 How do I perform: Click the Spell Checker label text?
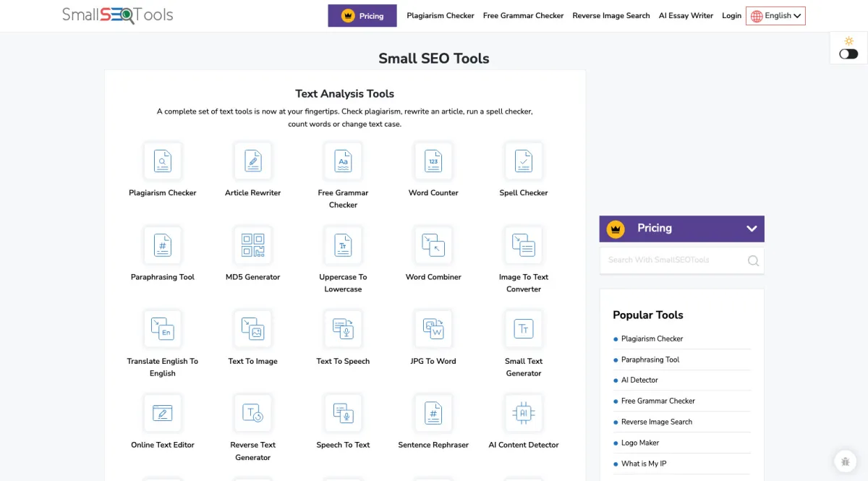(524, 193)
